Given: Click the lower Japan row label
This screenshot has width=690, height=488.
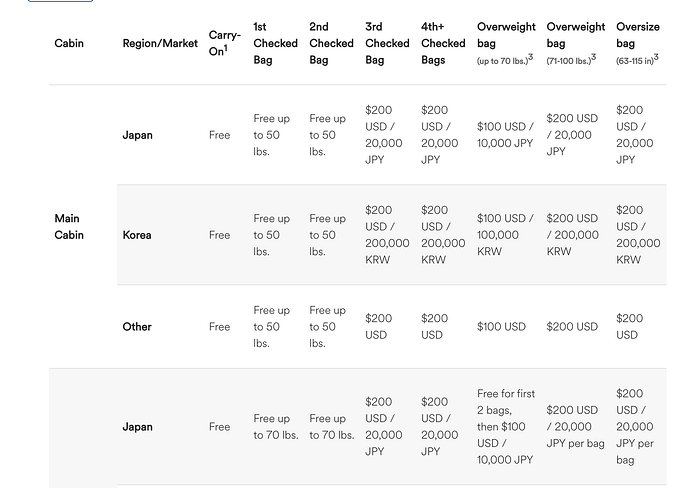Looking at the screenshot, I should point(137,426).
